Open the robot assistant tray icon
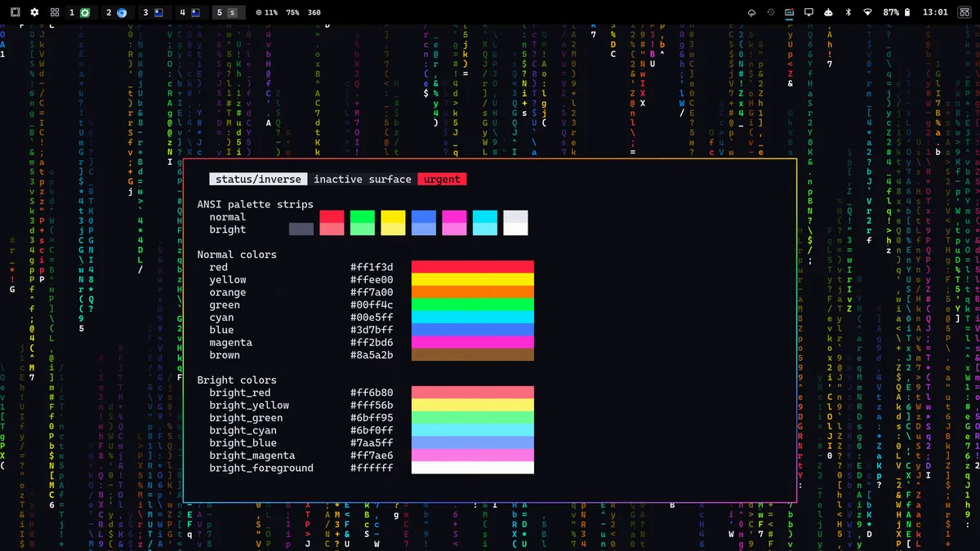This screenshot has width=980, height=551. (828, 12)
